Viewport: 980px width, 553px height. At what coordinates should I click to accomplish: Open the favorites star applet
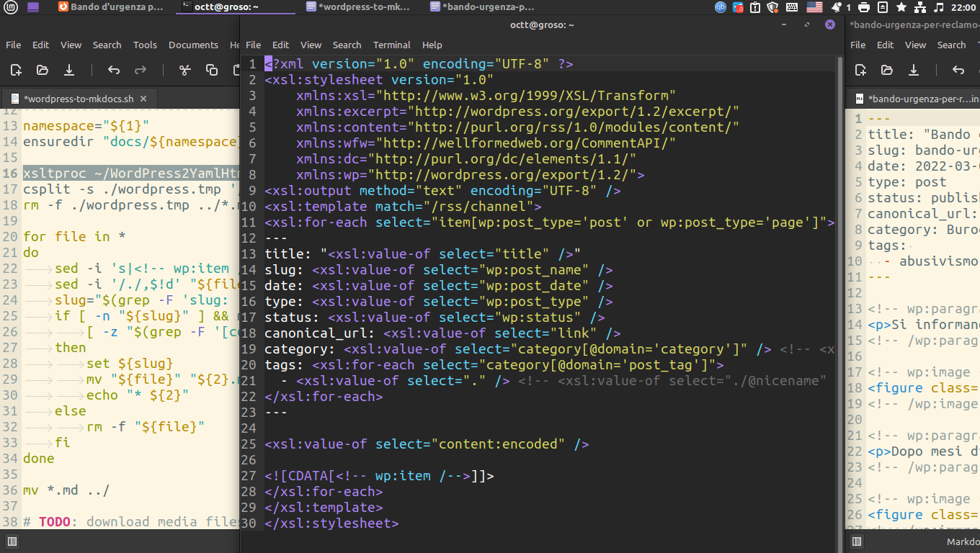click(901, 7)
